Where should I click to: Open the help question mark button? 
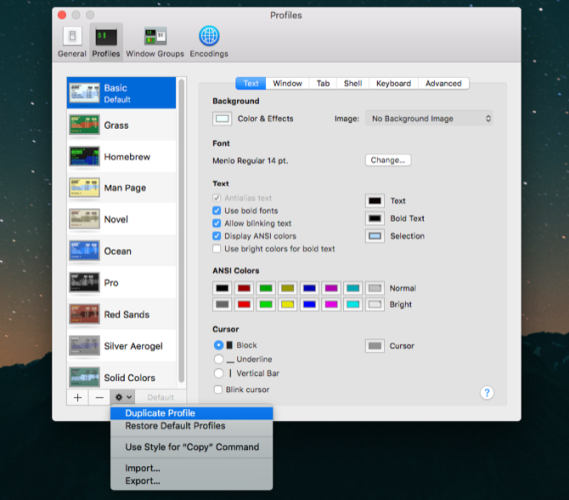click(x=487, y=393)
